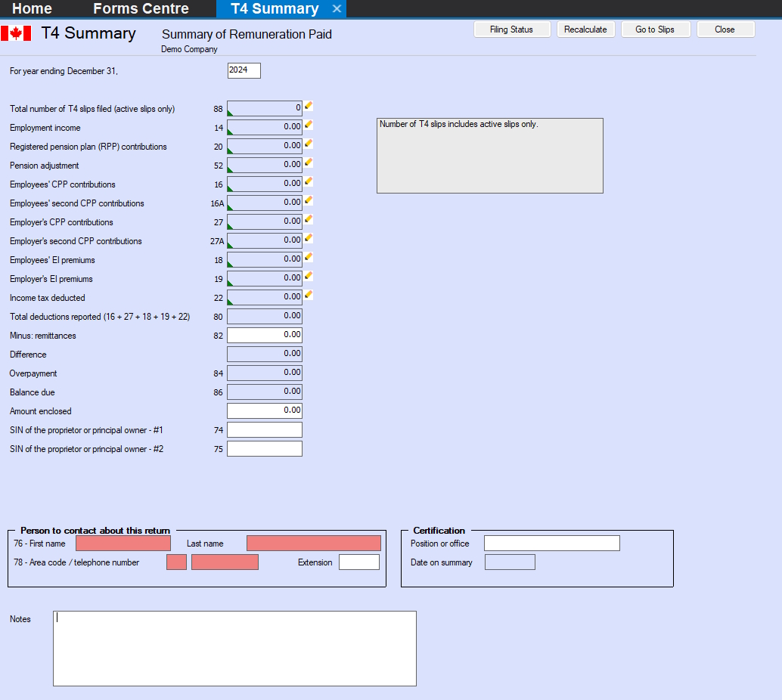This screenshot has height=700, width=782.
Task: Click pencil icon for Total T4 slips filed
Action: (x=309, y=106)
